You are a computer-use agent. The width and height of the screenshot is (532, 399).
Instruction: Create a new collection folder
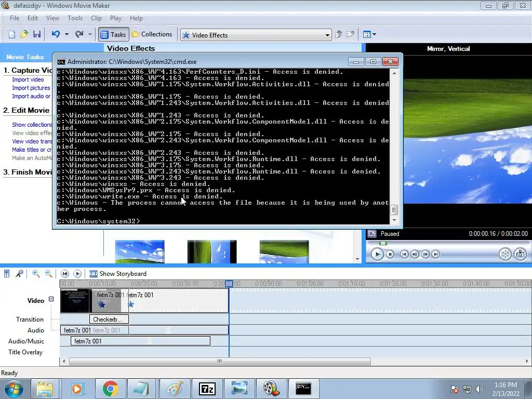tap(350, 34)
